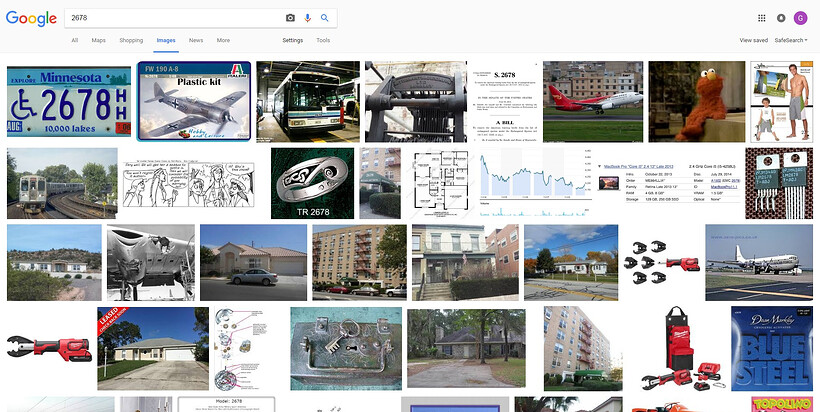Open the transistor components image
Screen dimensions: 820x412
(x=779, y=183)
